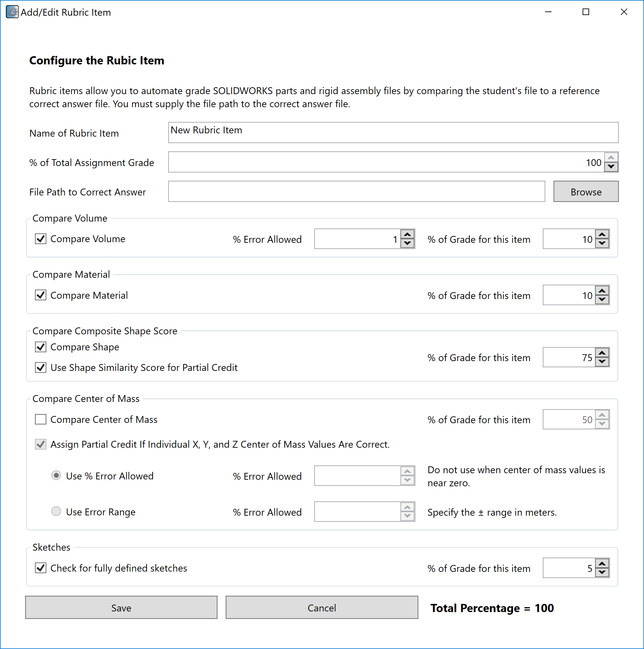Click the Name of Rubric Item text field

pyautogui.click(x=393, y=132)
